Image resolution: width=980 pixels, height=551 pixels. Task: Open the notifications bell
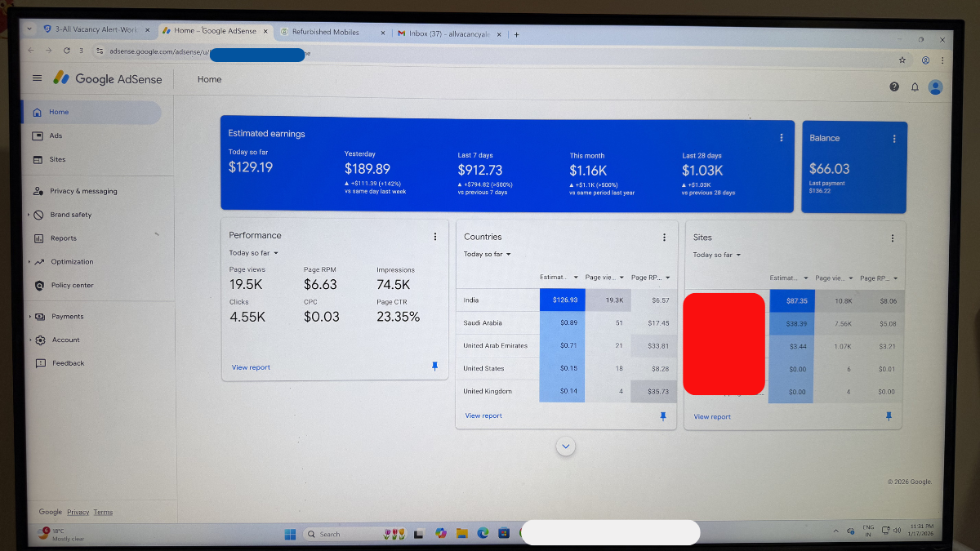tap(915, 87)
